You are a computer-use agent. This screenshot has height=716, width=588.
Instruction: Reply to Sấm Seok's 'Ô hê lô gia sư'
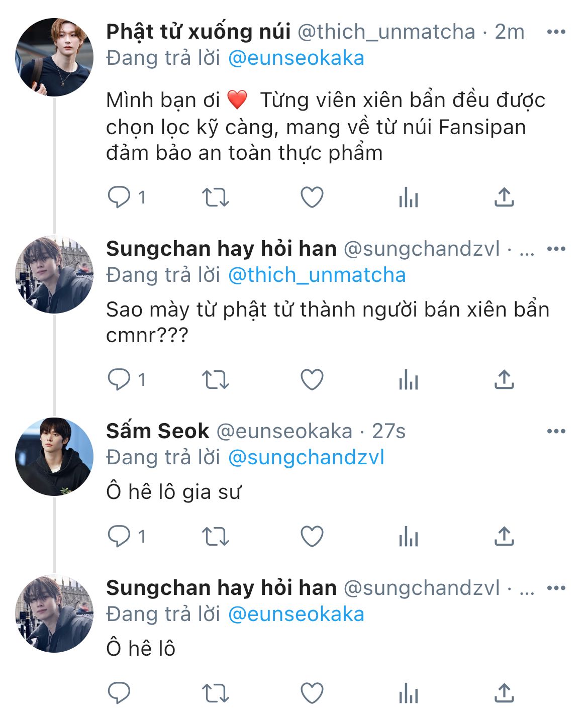click(x=119, y=536)
